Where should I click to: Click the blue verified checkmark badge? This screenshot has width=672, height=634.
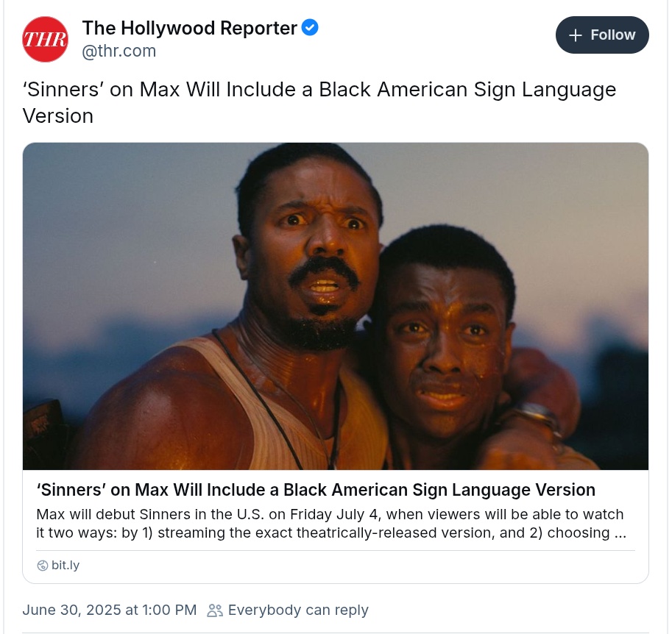pyautogui.click(x=309, y=27)
